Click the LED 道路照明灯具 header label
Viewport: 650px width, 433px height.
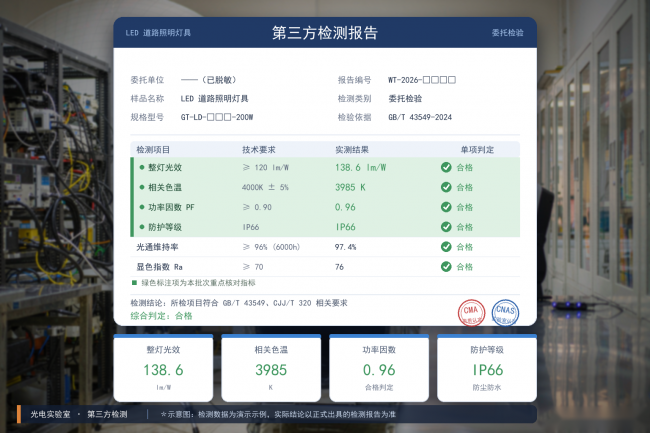(x=158, y=33)
